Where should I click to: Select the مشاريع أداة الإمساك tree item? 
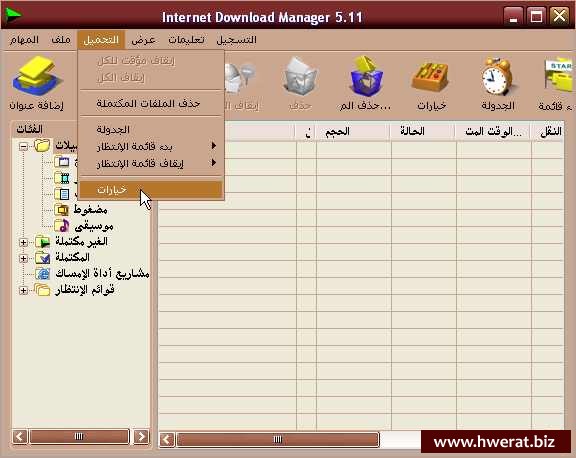102,274
